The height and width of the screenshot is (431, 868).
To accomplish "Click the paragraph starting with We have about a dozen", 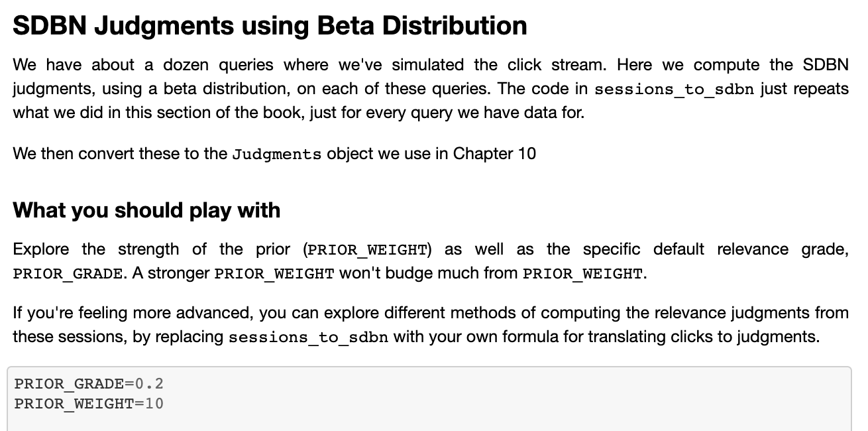I will 431,89.
